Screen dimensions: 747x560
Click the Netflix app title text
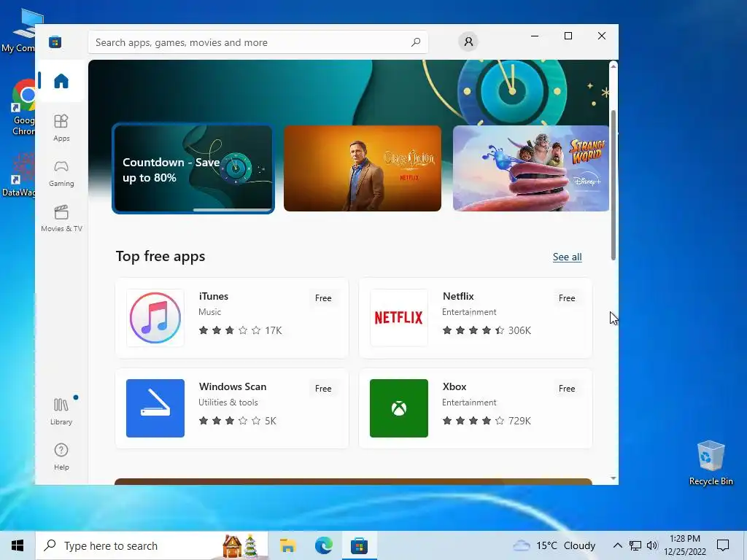click(x=458, y=296)
